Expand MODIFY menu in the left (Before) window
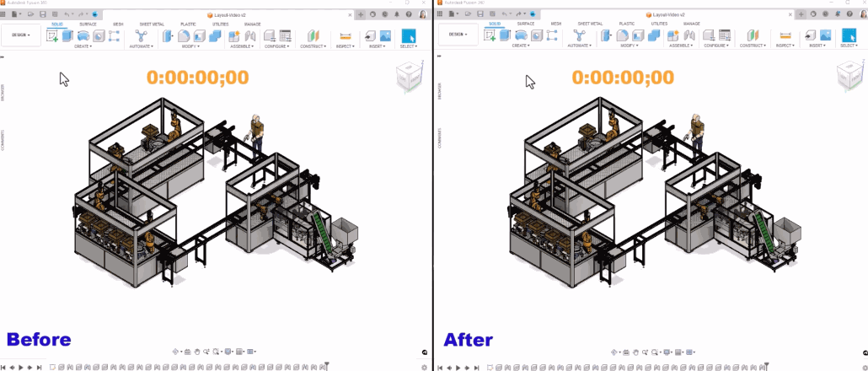 pos(191,46)
